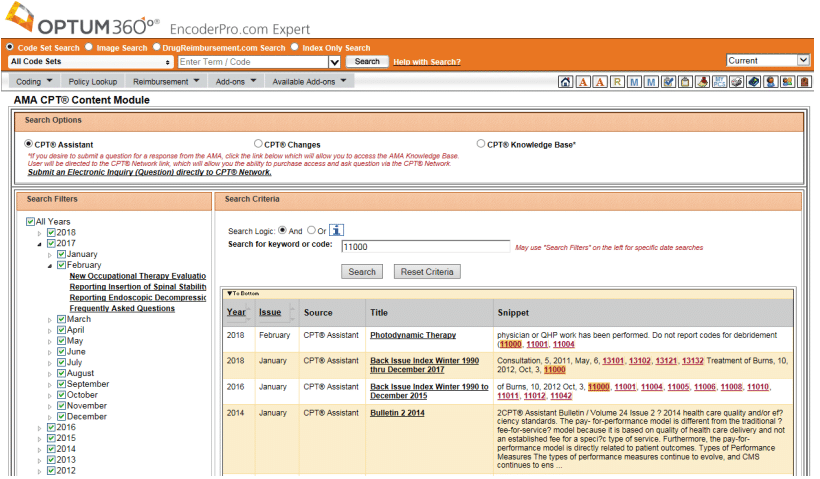The width and height of the screenshot is (820, 479).
Task: Select the Index Only Search radio button
Action: click(295, 47)
